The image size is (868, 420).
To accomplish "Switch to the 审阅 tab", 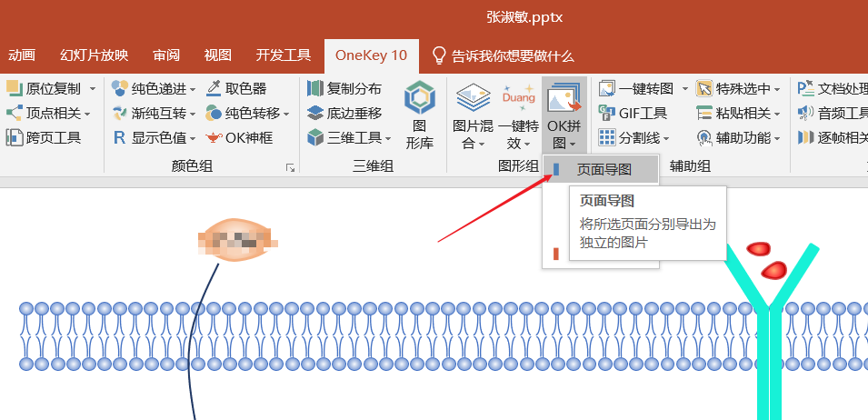I will point(166,55).
